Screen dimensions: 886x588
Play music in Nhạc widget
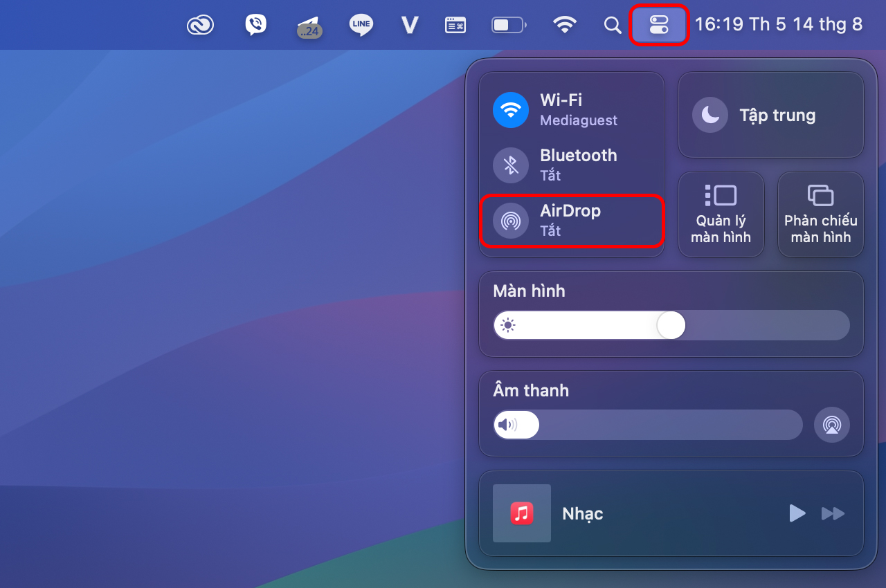tap(797, 513)
